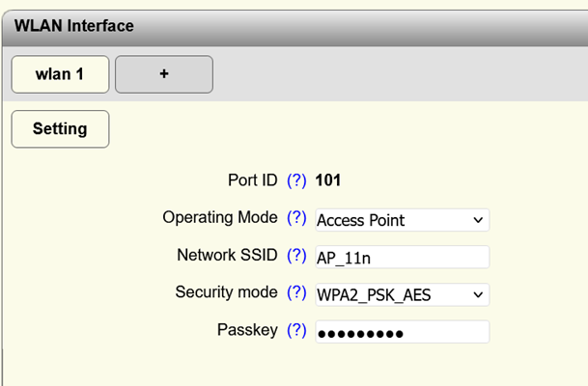Show help for Network SSID
The height and width of the screenshot is (386, 588).
296,256
